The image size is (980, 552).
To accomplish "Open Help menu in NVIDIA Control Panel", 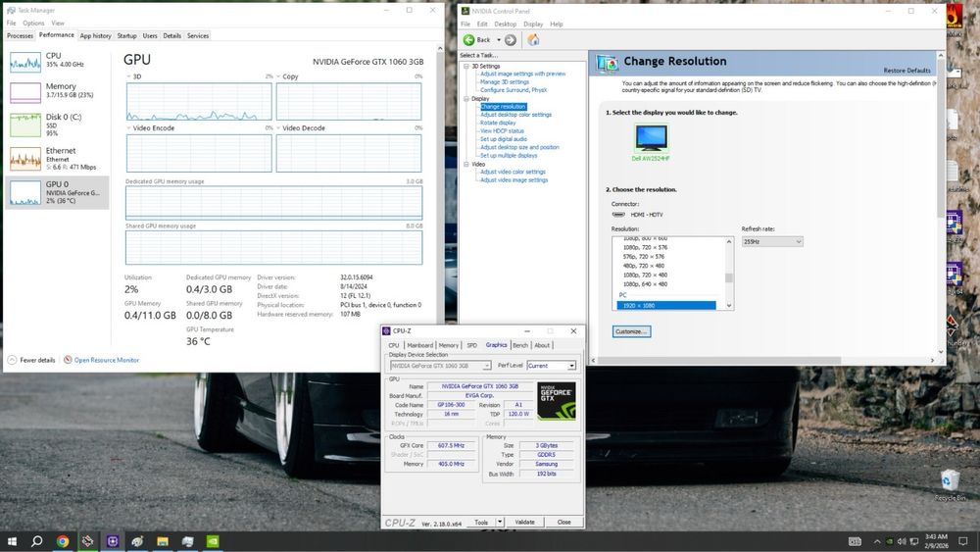I will click(x=557, y=25).
